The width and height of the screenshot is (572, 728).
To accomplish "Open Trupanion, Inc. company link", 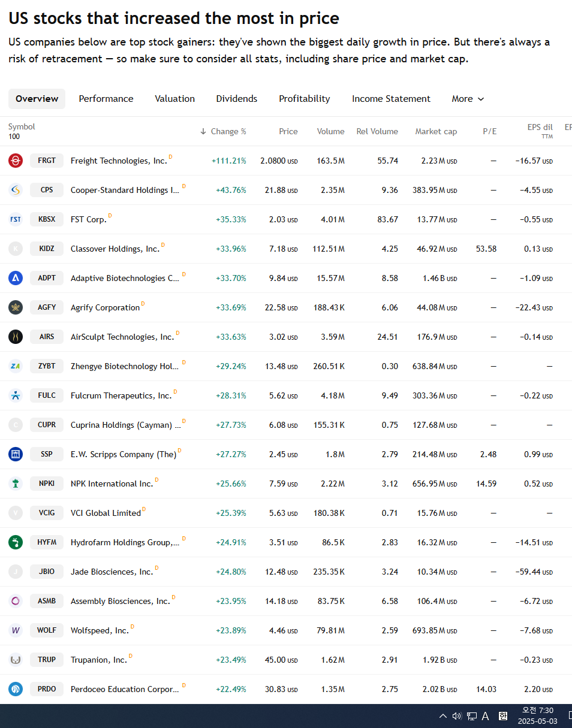I will (99, 660).
